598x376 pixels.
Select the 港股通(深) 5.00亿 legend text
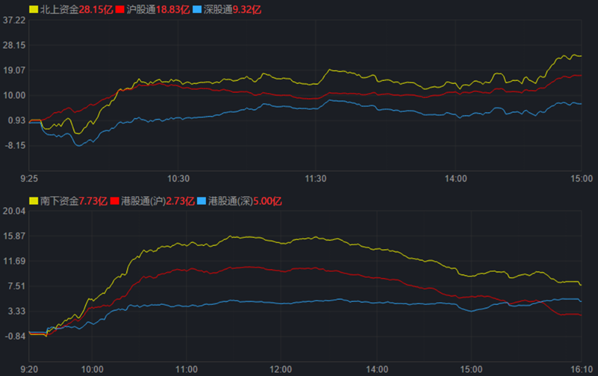pyautogui.click(x=245, y=201)
